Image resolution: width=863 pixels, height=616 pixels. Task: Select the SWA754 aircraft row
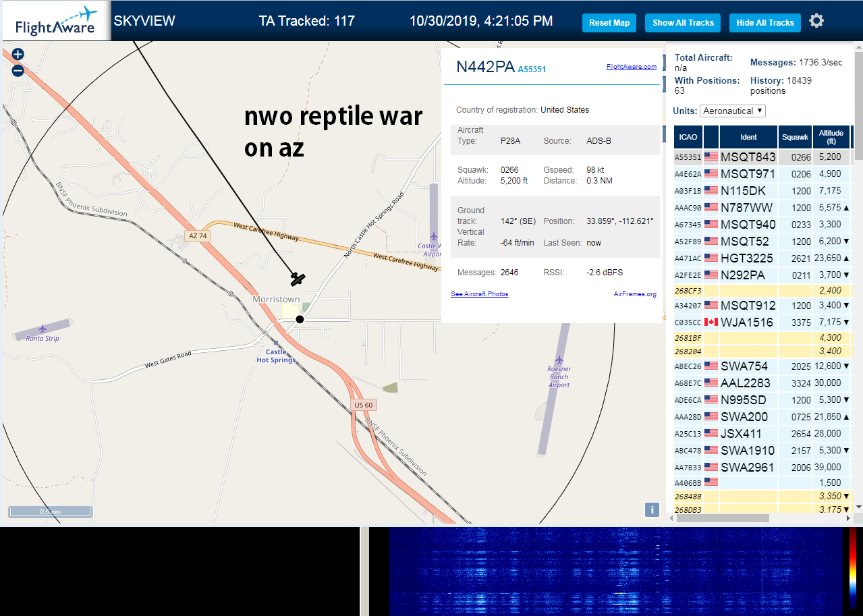(762, 366)
